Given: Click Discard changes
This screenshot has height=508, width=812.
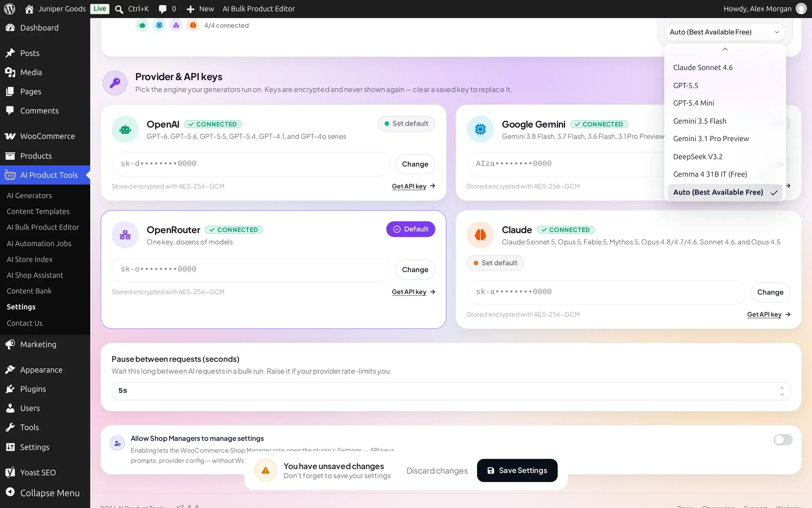Looking at the screenshot, I should pos(437,471).
